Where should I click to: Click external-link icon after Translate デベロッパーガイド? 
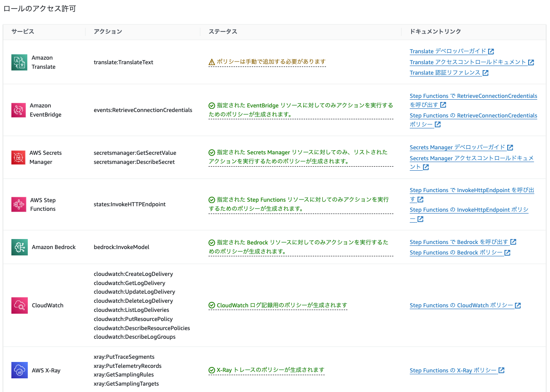tap(491, 51)
